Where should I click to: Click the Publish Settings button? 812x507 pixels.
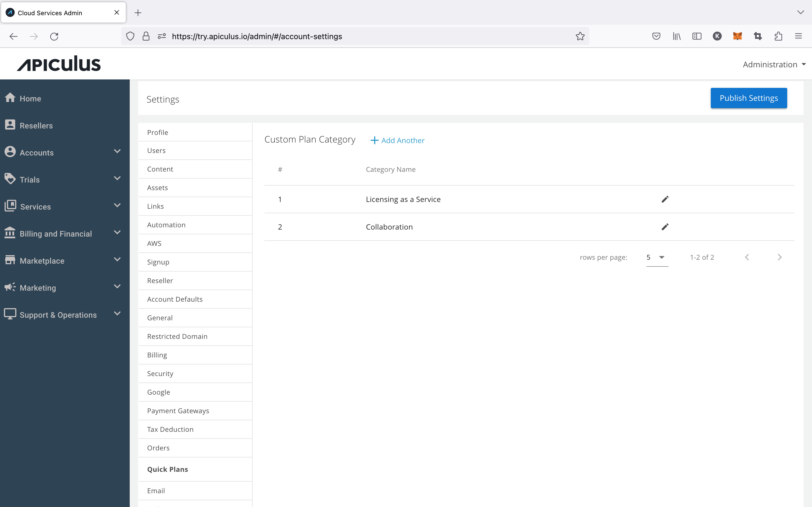pyautogui.click(x=749, y=97)
